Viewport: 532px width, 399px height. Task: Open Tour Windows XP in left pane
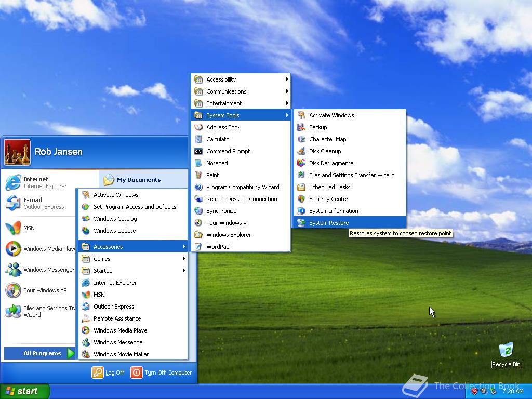pyautogui.click(x=40, y=290)
